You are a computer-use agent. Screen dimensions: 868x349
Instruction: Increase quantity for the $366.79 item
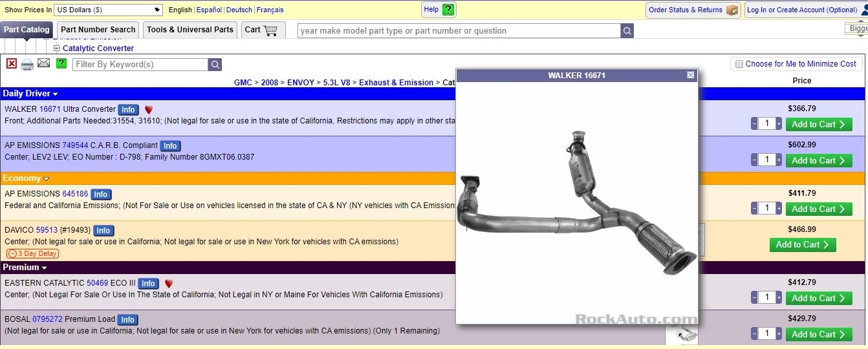click(x=779, y=124)
